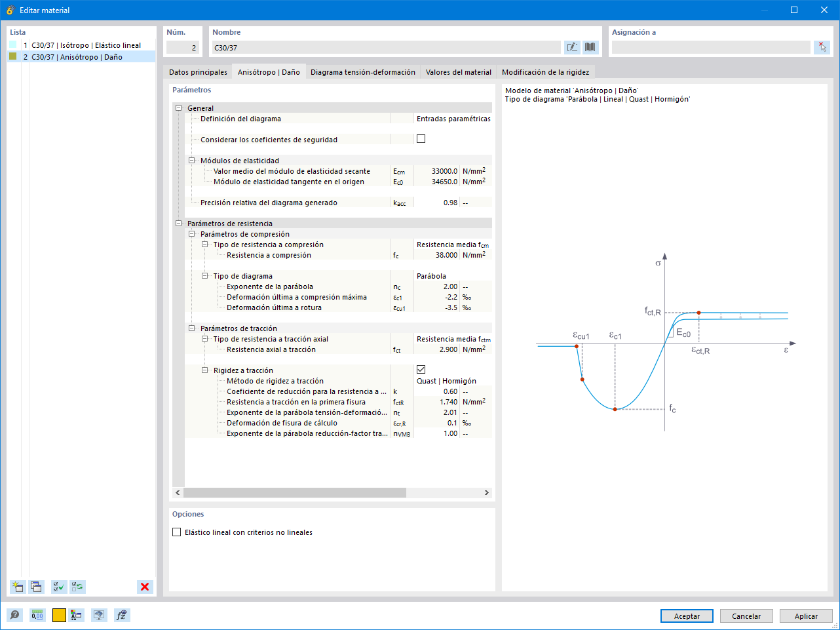This screenshot has height=630, width=840.
Task: Collapse Tipo de resistencia a tracción axial
Action: (204, 339)
